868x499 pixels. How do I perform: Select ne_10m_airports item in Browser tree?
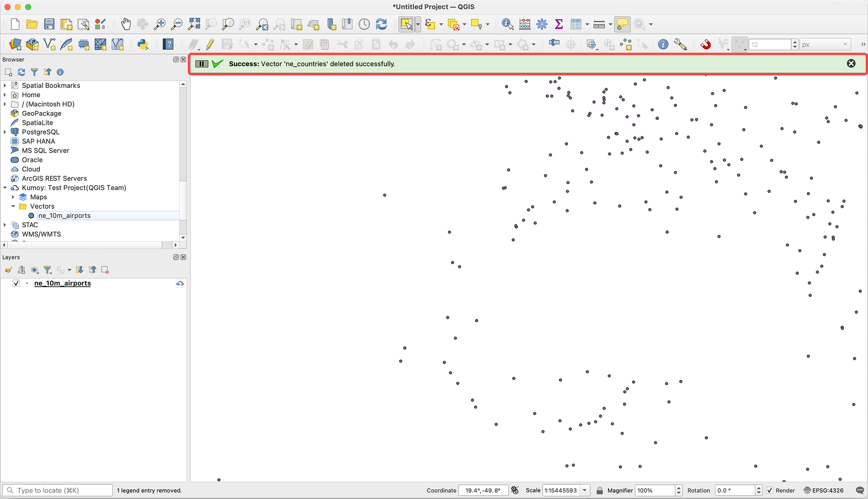click(64, 216)
